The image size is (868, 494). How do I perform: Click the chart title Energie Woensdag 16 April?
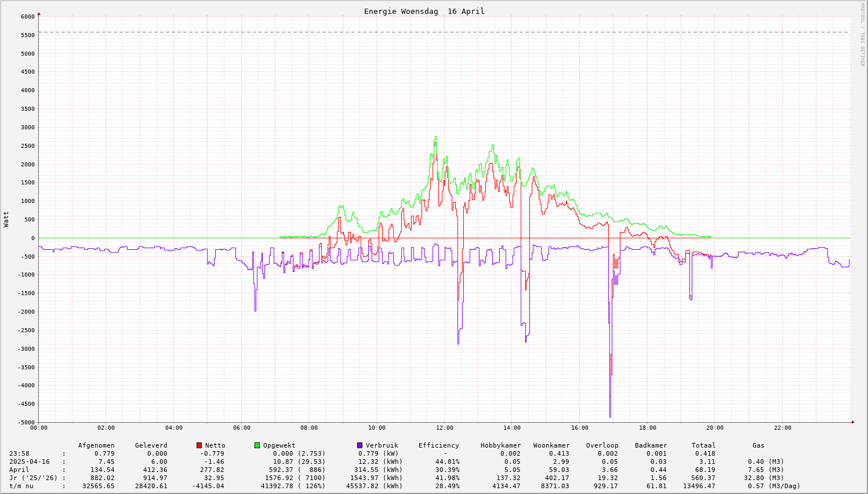point(424,12)
